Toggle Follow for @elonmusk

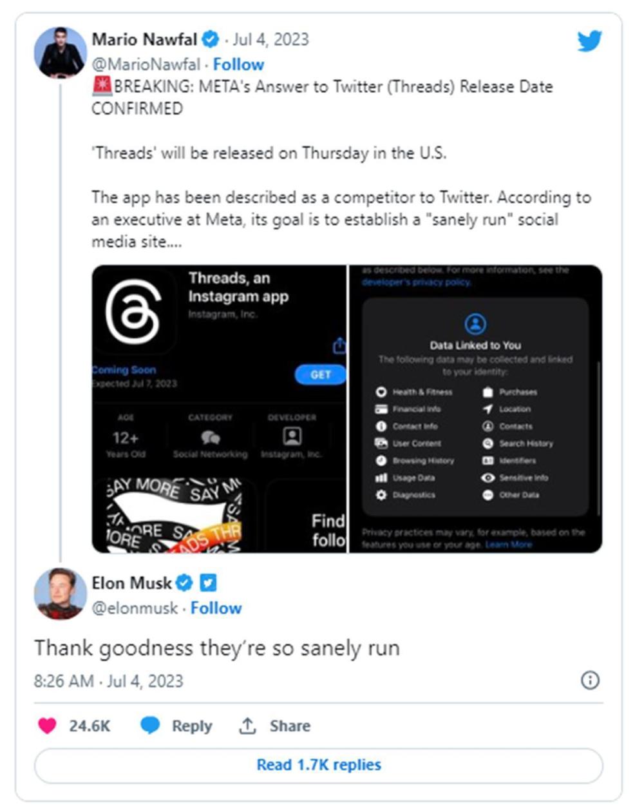(216, 608)
